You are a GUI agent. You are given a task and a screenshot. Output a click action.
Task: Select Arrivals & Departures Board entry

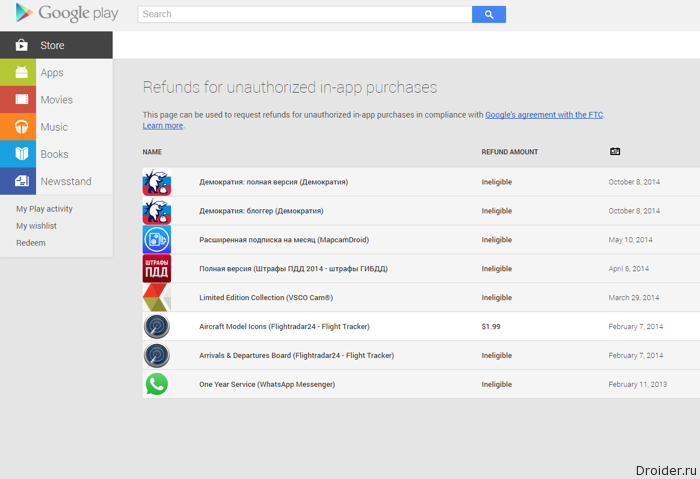[x=296, y=355]
